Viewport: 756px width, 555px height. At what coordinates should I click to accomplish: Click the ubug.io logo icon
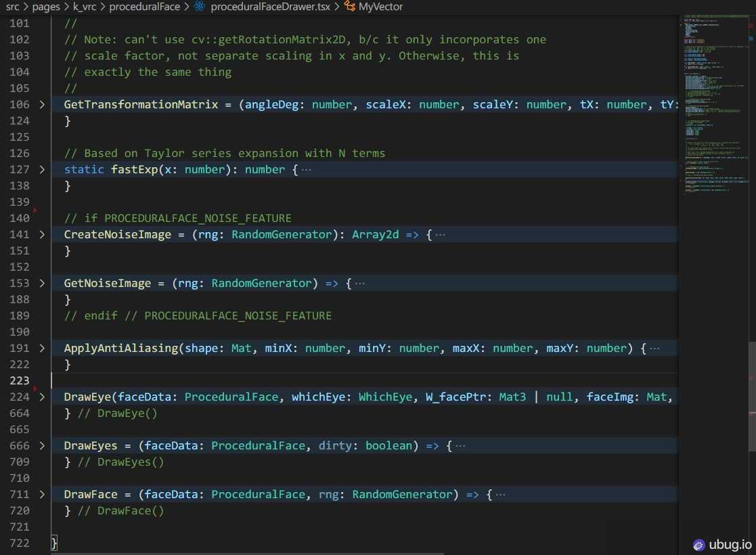click(699, 544)
